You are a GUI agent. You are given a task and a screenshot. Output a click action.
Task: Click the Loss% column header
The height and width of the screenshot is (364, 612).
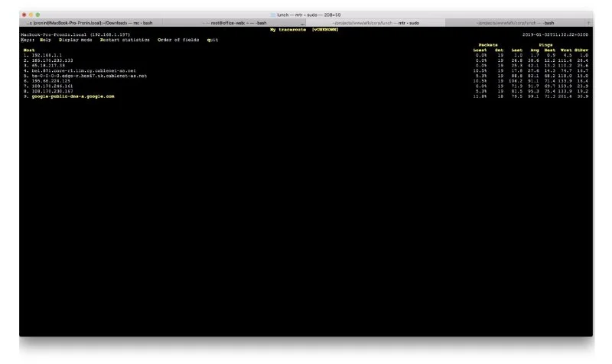[x=480, y=50]
